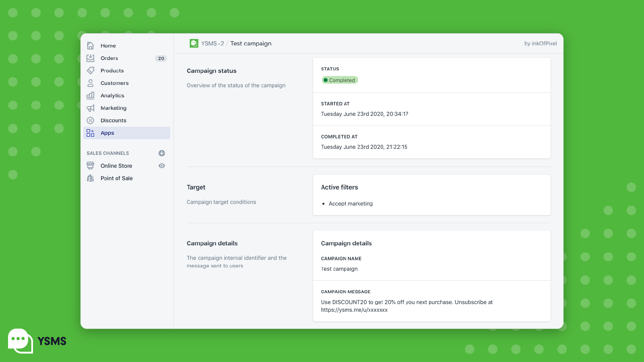Image resolution: width=644 pixels, height=362 pixels.
Task: Click the orders count badge 20
Action: [161, 58]
